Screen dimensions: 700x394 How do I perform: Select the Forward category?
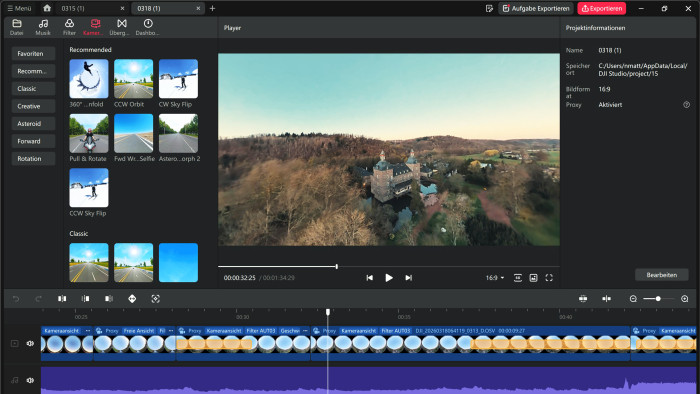(33, 141)
